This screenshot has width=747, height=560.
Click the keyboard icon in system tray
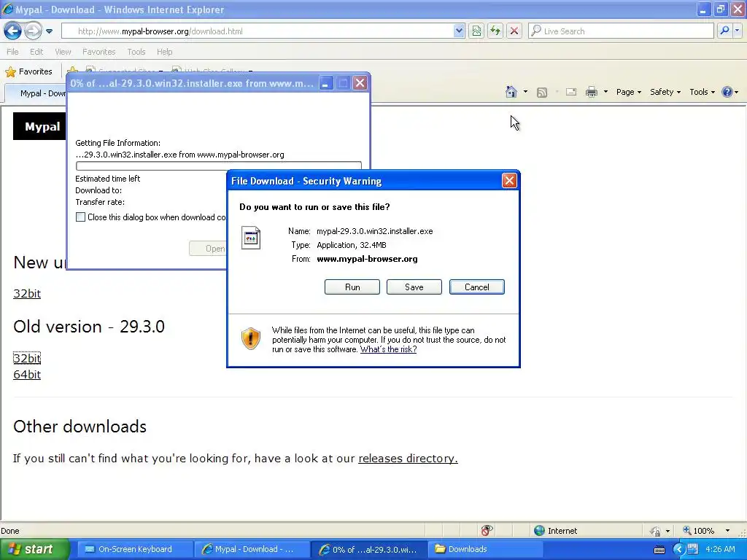coord(659,550)
